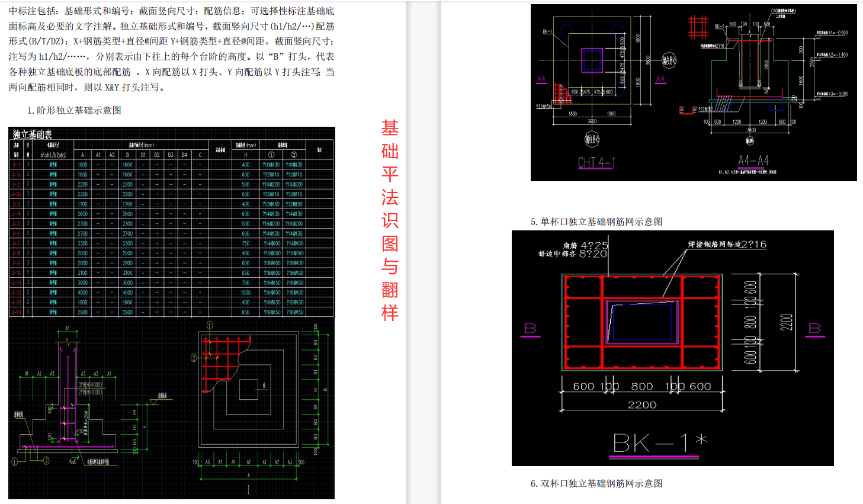Click row label 'J-5' in the foundation table
Image resolution: width=863 pixels, height=504 pixels.
click(x=16, y=224)
